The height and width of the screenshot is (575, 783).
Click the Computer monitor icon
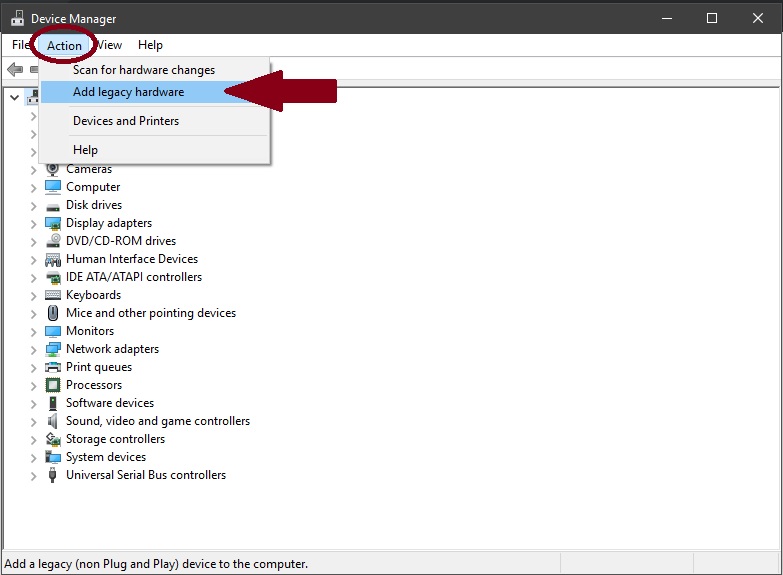tap(52, 187)
